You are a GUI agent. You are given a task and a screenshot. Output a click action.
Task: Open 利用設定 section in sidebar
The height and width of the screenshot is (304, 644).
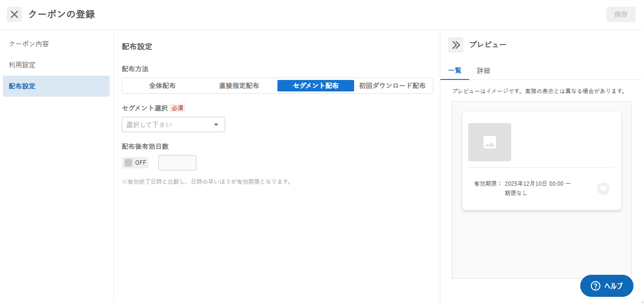[56, 65]
